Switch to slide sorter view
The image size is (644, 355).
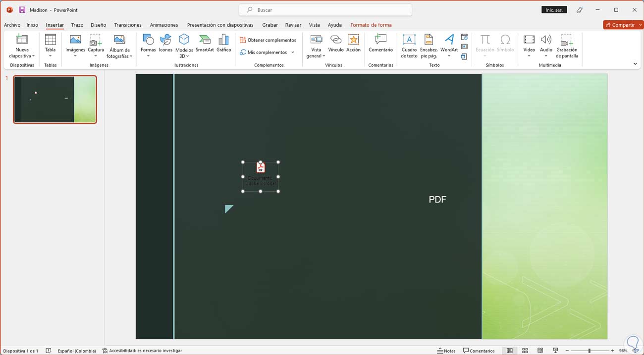(x=525, y=351)
